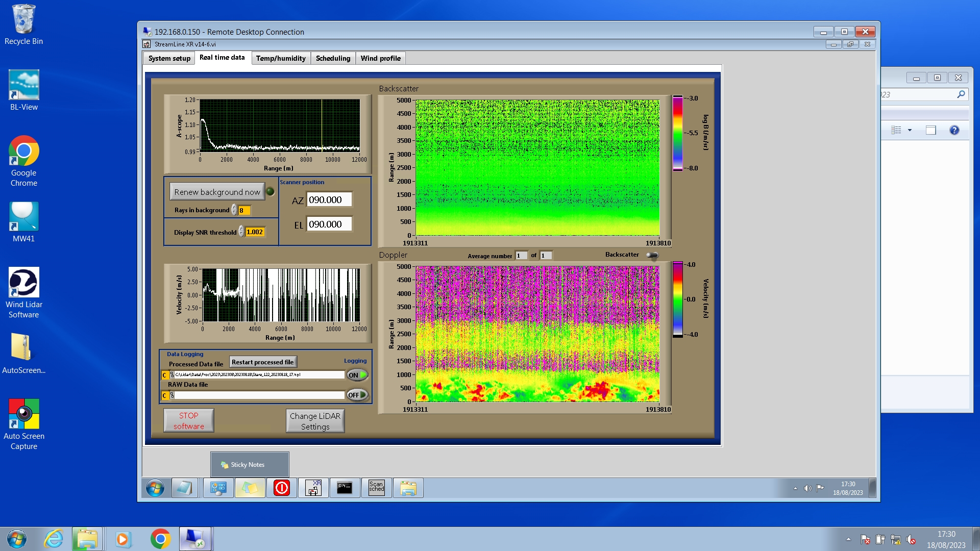Image resolution: width=980 pixels, height=551 pixels.
Task: Open the Auto Screen Capture desktop icon
Action: [23, 414]
